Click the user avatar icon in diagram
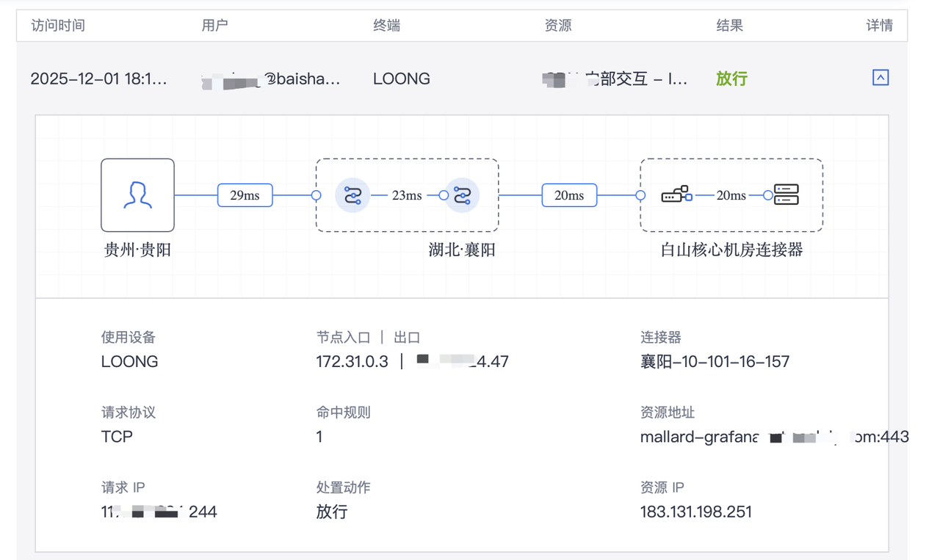This screenshot has width=940, height=560. pos(137,195)
